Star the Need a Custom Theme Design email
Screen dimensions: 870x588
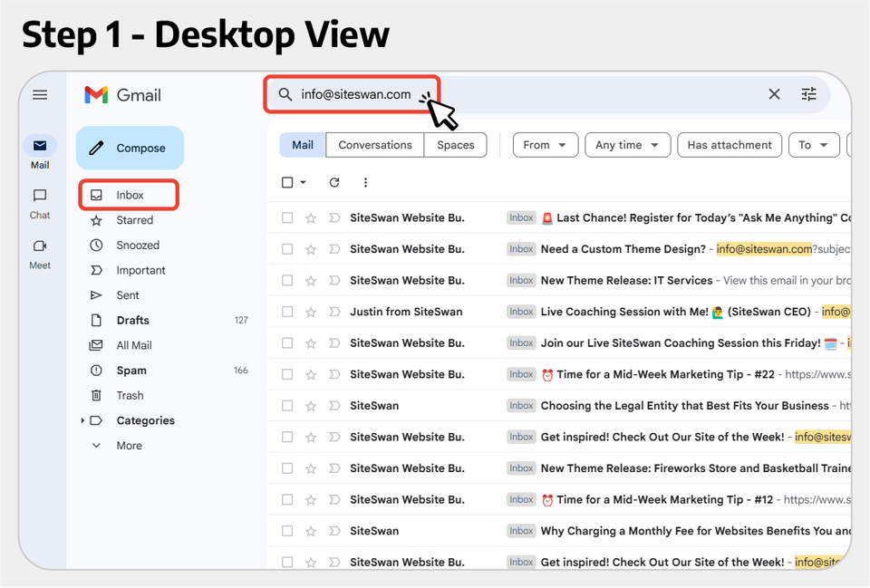(x=311, y=249)
